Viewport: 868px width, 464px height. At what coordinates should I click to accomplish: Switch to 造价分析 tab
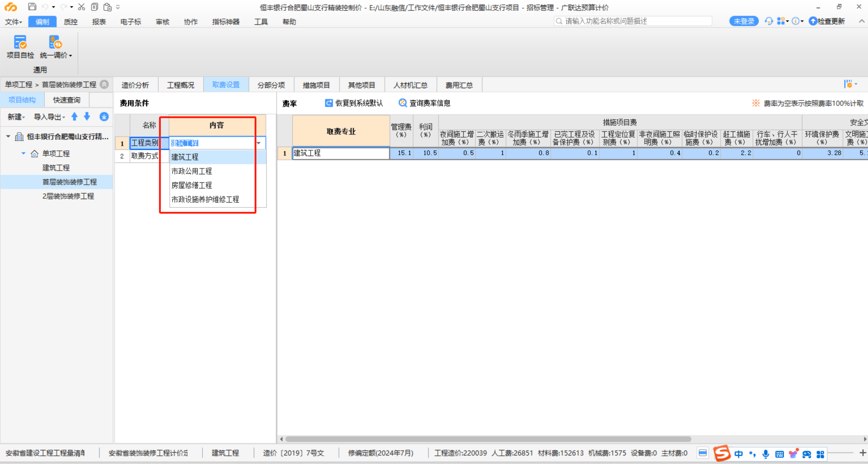(135, 85)
